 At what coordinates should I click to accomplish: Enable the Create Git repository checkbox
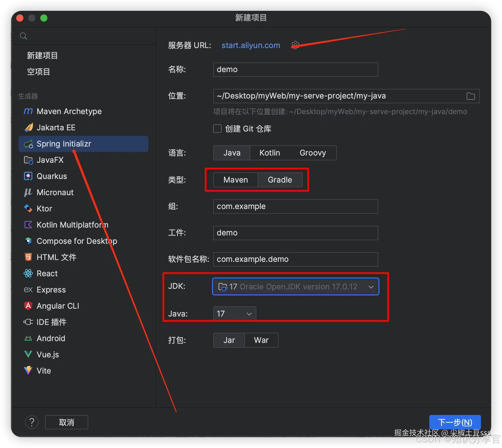[217, 129]
